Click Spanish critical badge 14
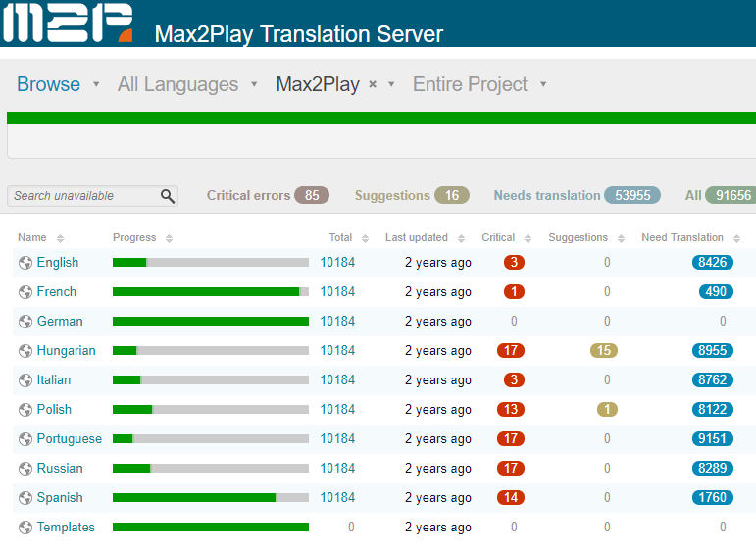 pos(511,497)
